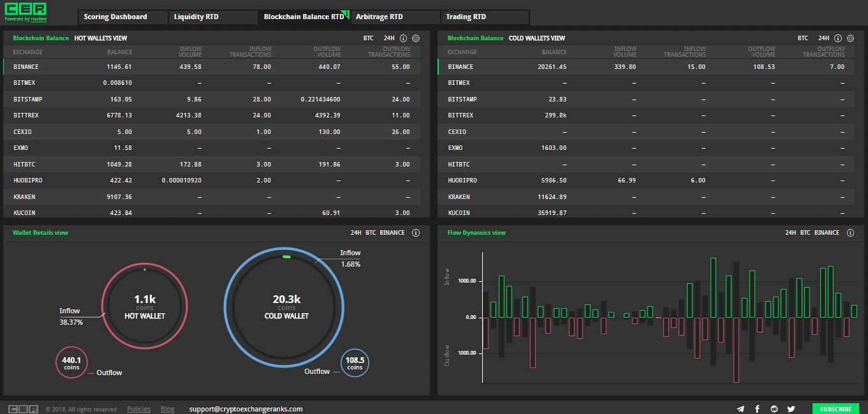Viewport: 868px width, 414px height.
Task: Select BITTREX row in cold wallets table
Action: coord(646,115)
